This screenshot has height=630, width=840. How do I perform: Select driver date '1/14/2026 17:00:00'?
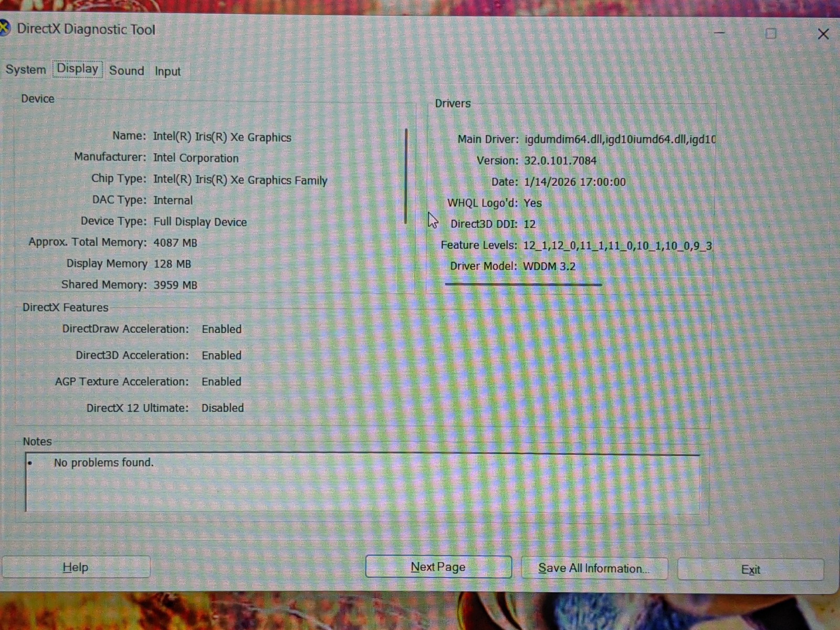pos(575,182)
